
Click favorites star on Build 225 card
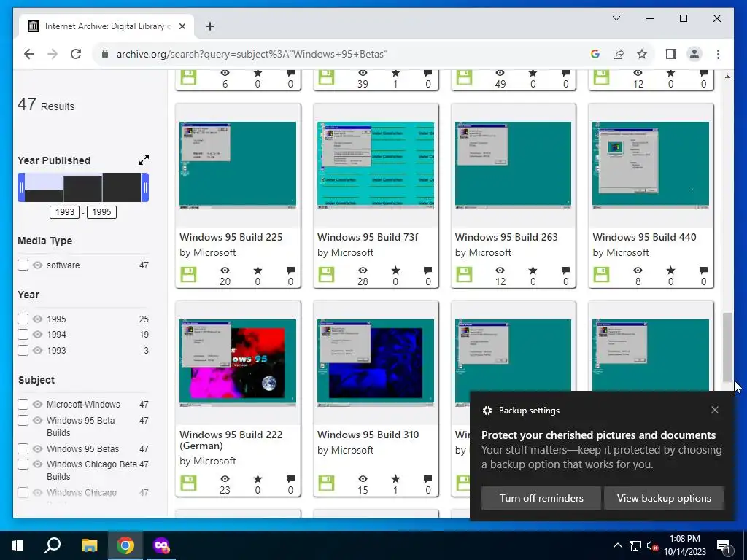tap(258, 271)
